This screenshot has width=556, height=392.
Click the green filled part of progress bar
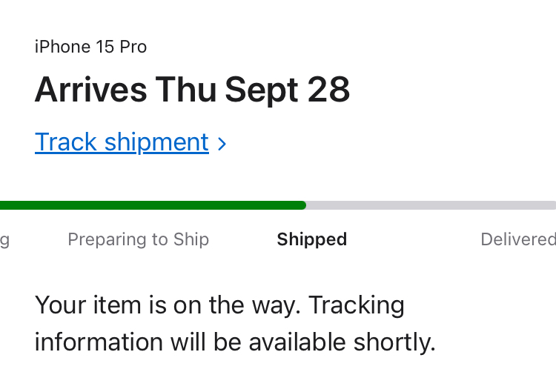(148, 205)
